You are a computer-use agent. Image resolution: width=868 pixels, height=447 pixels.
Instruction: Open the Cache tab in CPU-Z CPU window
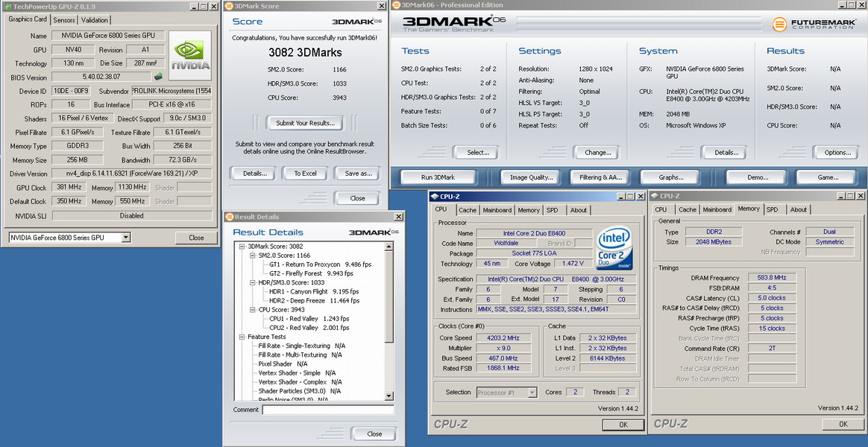[x=468, y=210]
